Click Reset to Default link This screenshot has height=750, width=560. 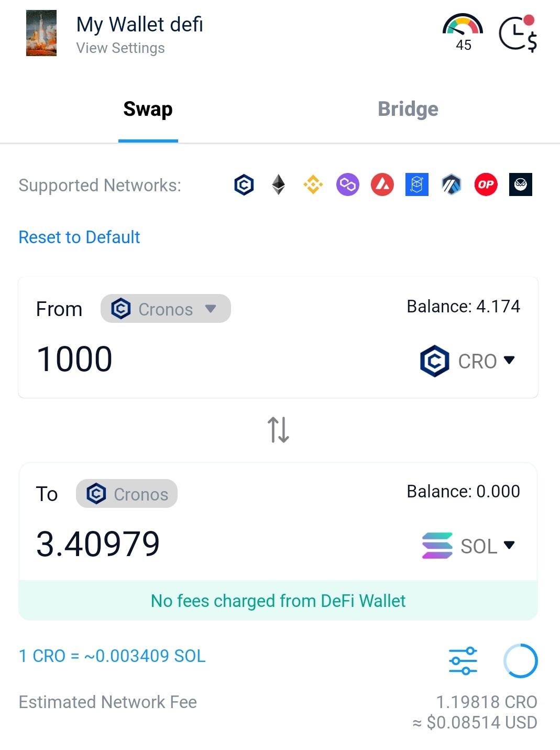click(x=79, y=237)
